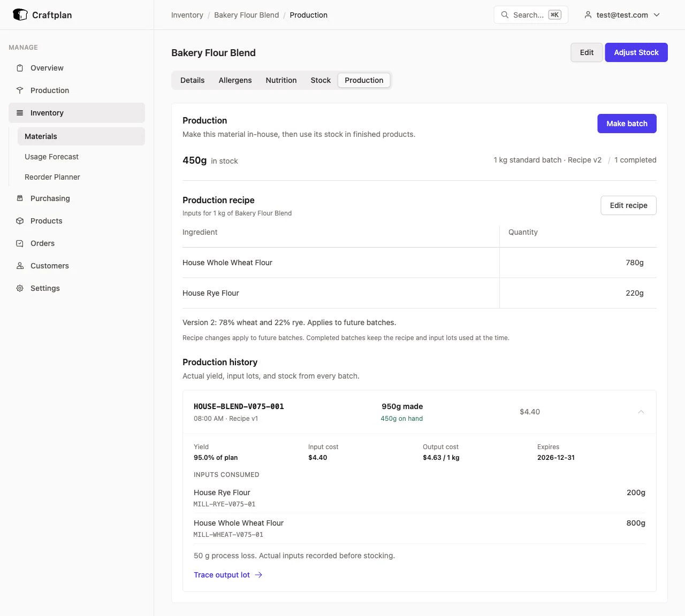Image resolution: width=685 pixels, height=616 pixels.
Task: Open Materials in the sidebar
Action: pos(81,136)
